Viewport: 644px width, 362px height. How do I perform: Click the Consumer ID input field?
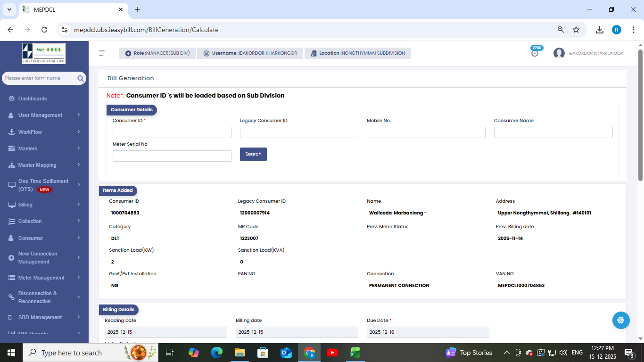[x=172, y=132]
